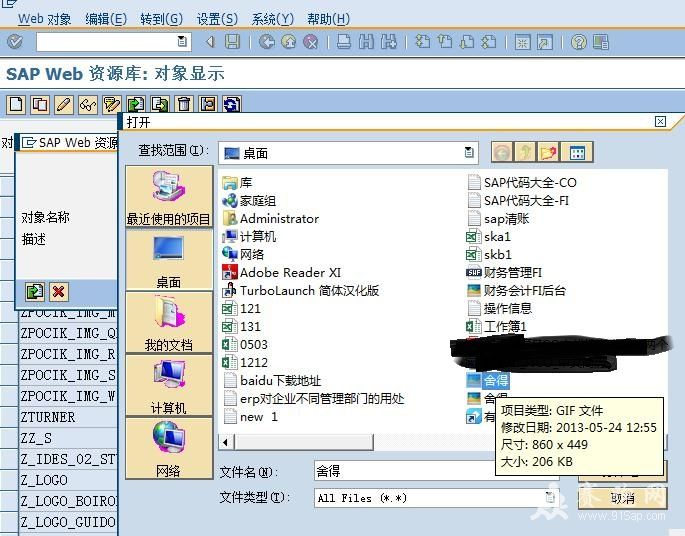Expand the 查找范围 桌面 dropdown
The height and width of the screenshot is (536, 685).
tap(469, 152)
